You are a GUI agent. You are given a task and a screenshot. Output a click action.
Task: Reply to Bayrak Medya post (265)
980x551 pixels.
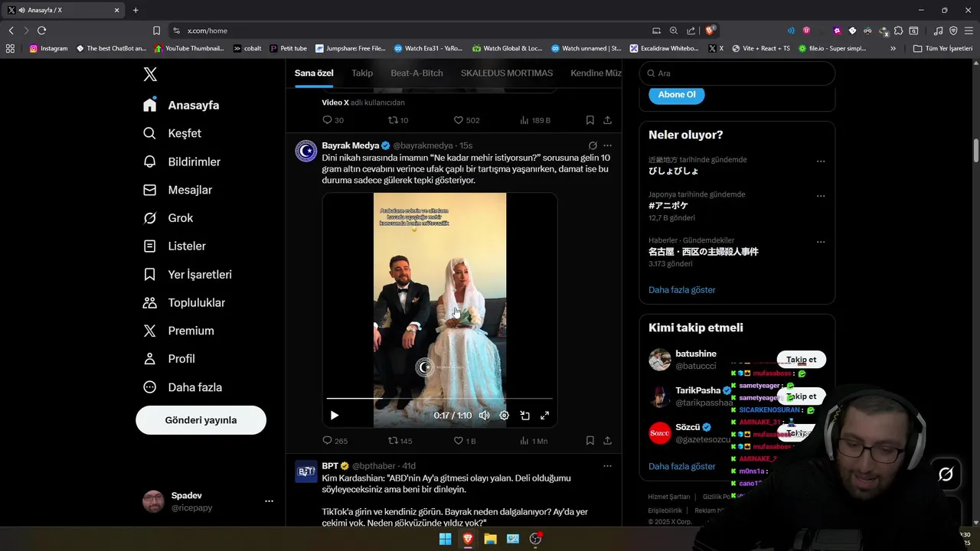point(335,441)
